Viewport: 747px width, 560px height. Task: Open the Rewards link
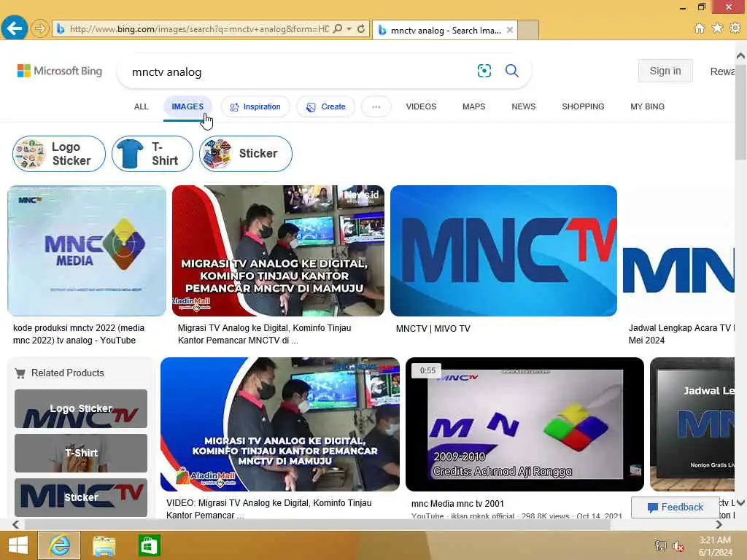(722, 71)
